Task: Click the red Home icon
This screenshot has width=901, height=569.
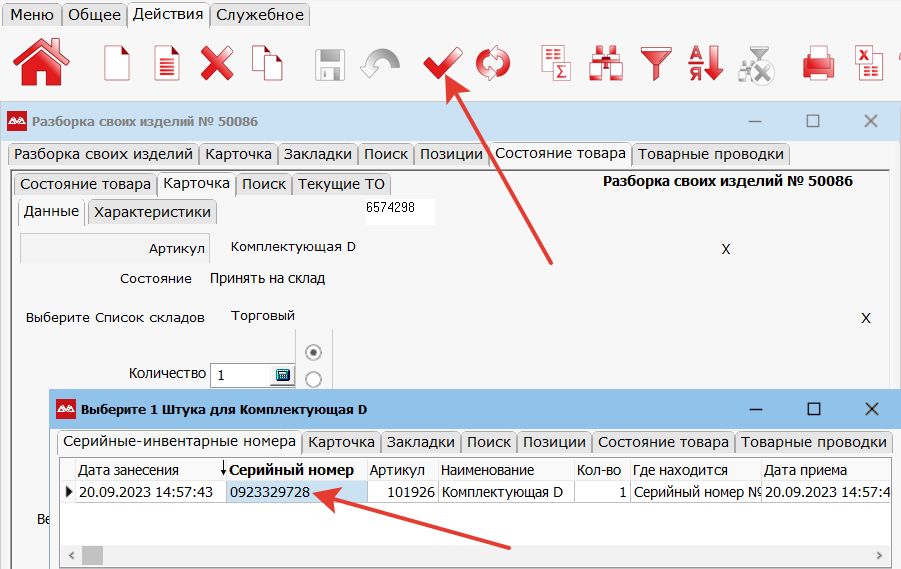Action: coord(41,62)
